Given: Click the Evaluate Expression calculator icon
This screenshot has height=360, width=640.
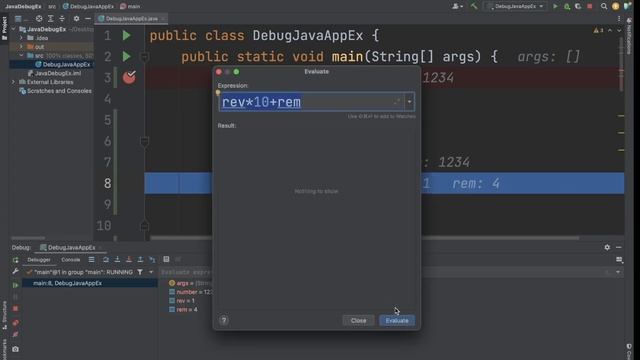Looking at the screenshot, I should pos(166,260).
